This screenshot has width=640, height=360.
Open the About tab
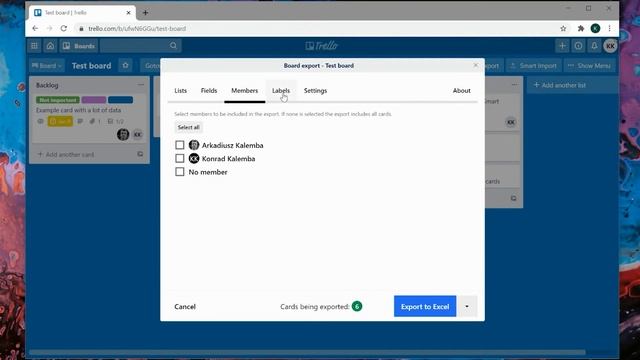coord(461,91)
